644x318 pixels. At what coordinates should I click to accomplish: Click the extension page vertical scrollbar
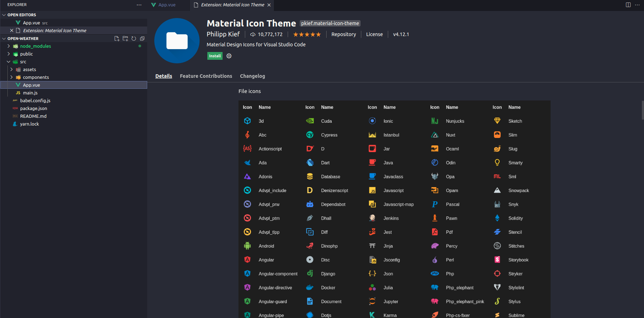tap(643, 110)
